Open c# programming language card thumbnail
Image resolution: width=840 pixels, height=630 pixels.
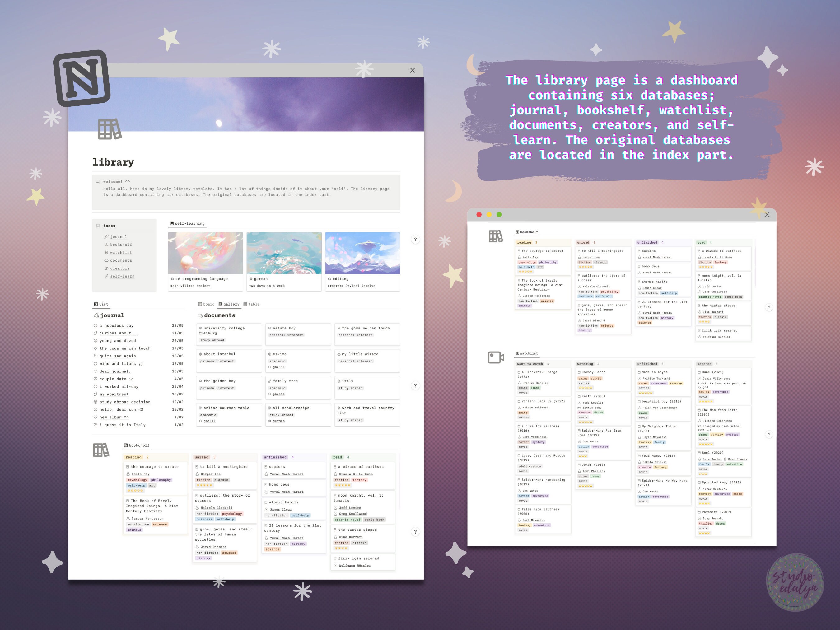tap(205, 253)
